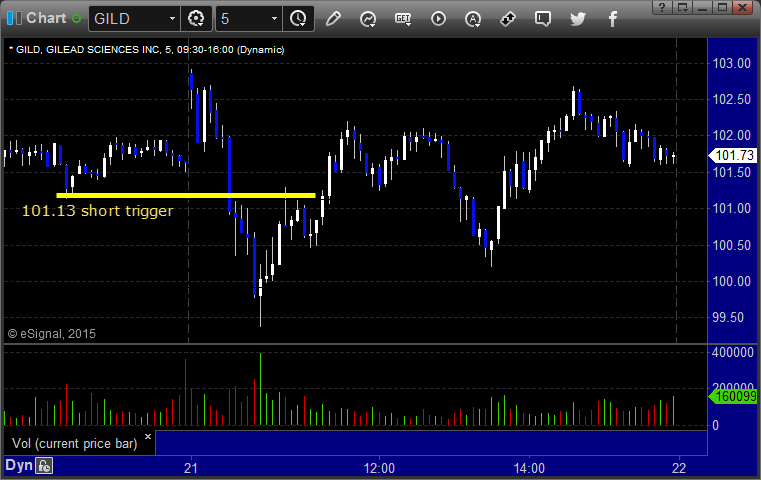Open the alerts 'A' circle icon
761x480 pixels.
pos(473,19)
